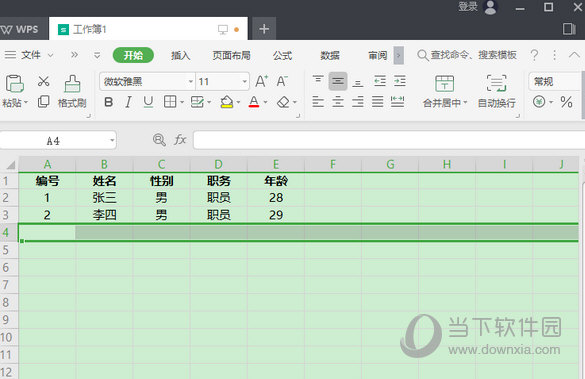
Task: Click the Paste clipboard icon
Action: click(x=14, y=84)
